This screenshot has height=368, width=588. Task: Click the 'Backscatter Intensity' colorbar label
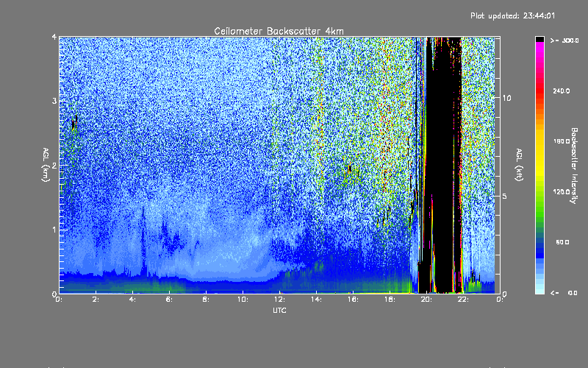click(574, 166)
